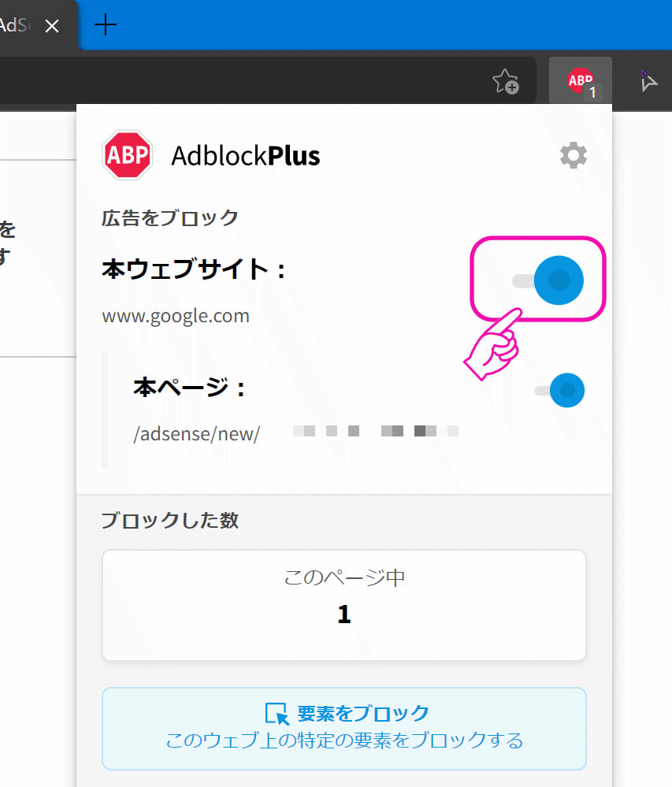Viewport: 672px width, 787px height.
Task: Click the 要素をブロック button
Action: click(x=344, y=728)
